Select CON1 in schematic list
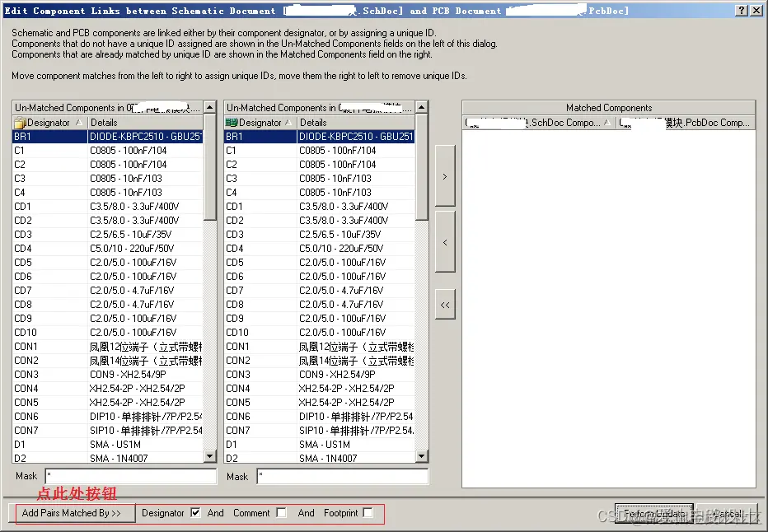The image size is (768, 532). [107, 347]
